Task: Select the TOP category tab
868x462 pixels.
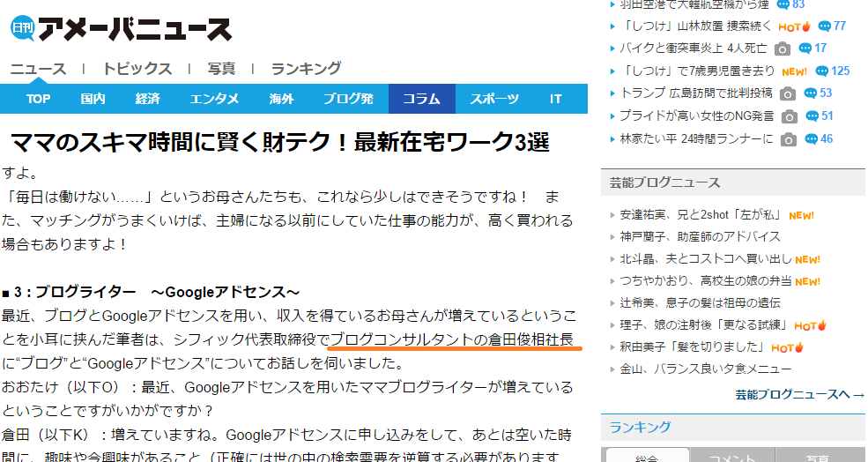Action: pos(38,99)
